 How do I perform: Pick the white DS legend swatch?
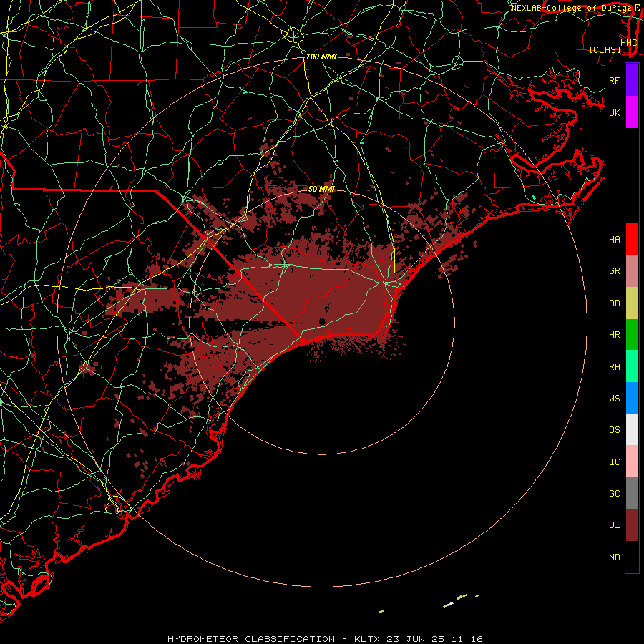(632, 429)
